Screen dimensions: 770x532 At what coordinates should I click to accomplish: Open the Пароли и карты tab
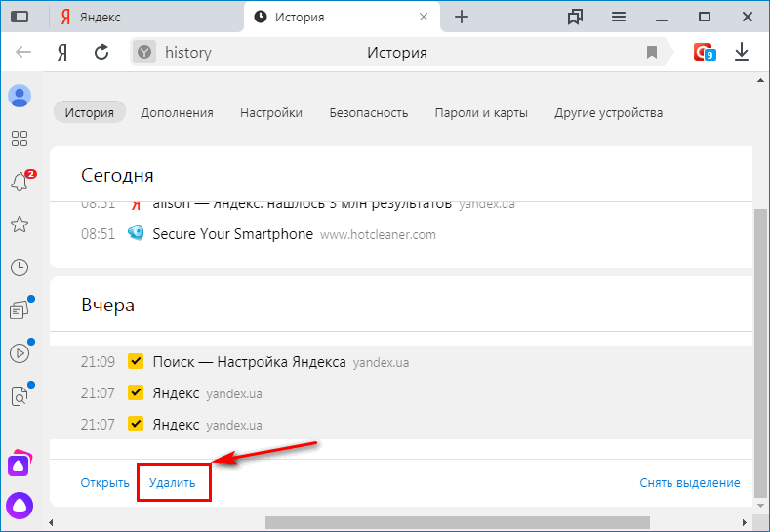point(481,113)
